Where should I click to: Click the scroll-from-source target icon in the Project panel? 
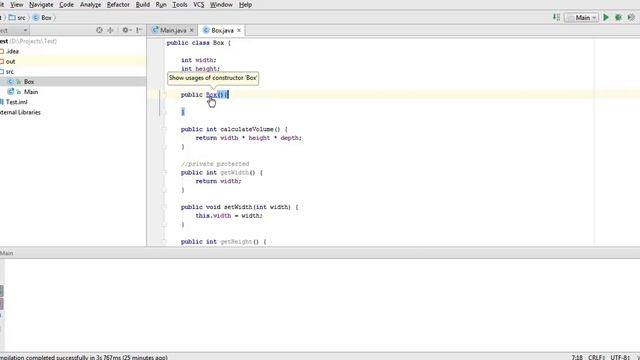click(x=99, y=30)
